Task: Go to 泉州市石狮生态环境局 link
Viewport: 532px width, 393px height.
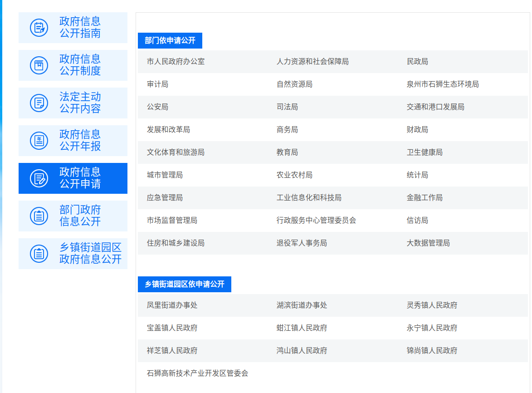Action: (x=443, y=84)
